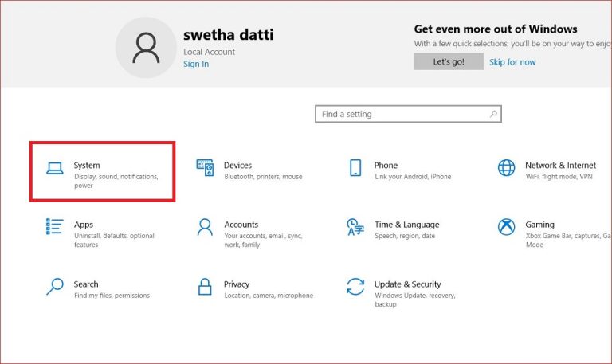This screenshot has width=612, height=364.
Task: Open Gaming via the Xbox icon
Action: coord(506,227)
